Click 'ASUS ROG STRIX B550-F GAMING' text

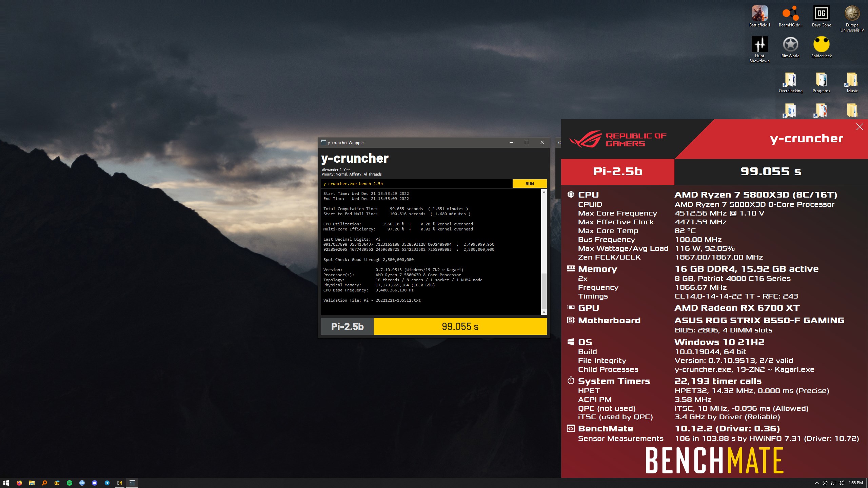coord(759,320)
